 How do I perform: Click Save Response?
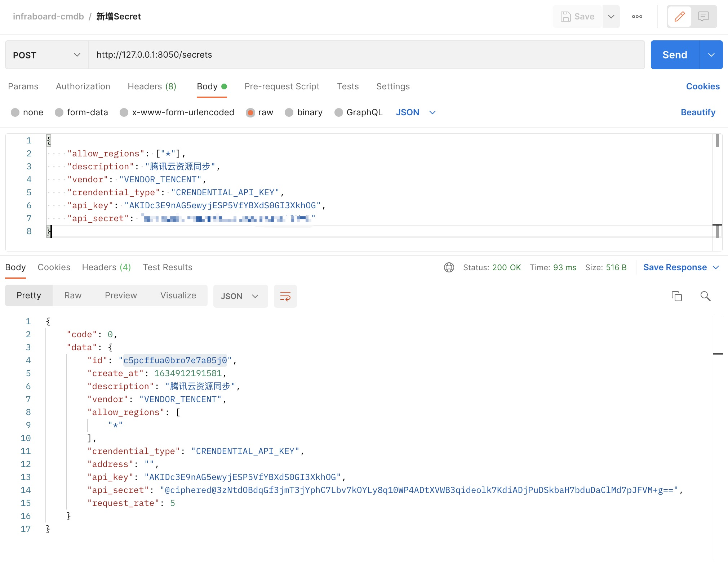coord(675,267)
